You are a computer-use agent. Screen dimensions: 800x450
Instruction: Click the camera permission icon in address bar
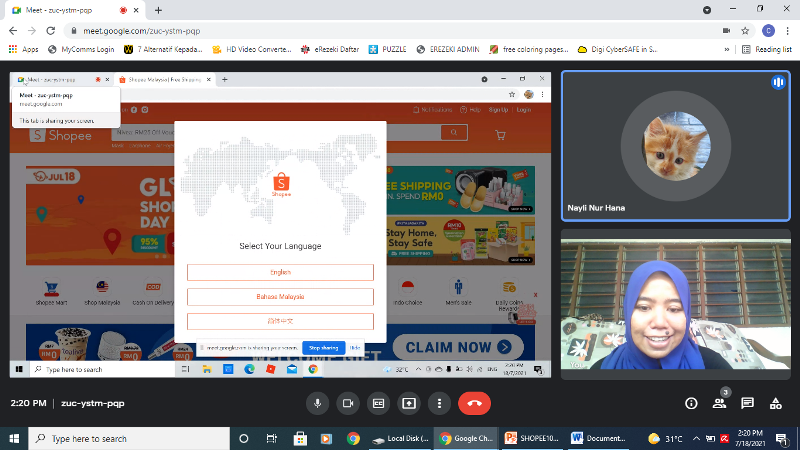(x=726, y=31)
